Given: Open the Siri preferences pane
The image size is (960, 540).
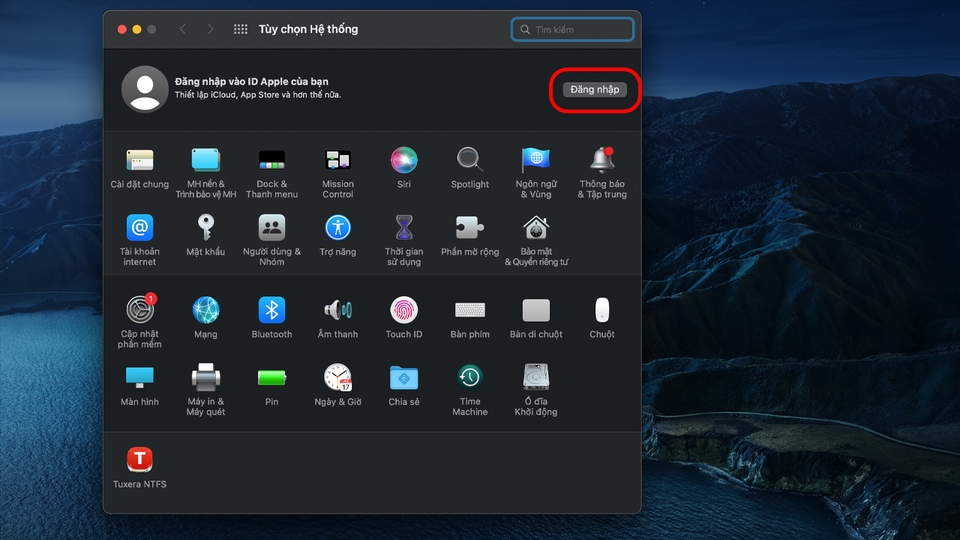Looking at the screenshot, I should (x=404, y=161).
